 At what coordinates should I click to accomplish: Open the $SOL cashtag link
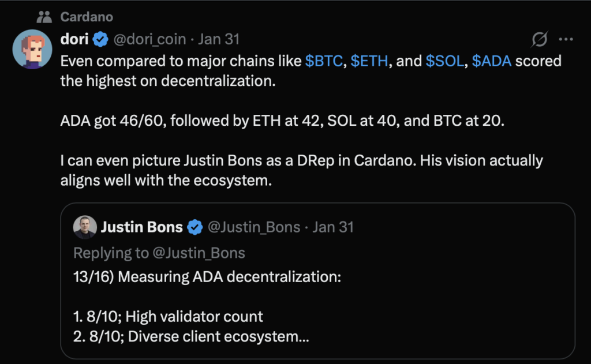[x=445, y=61]
